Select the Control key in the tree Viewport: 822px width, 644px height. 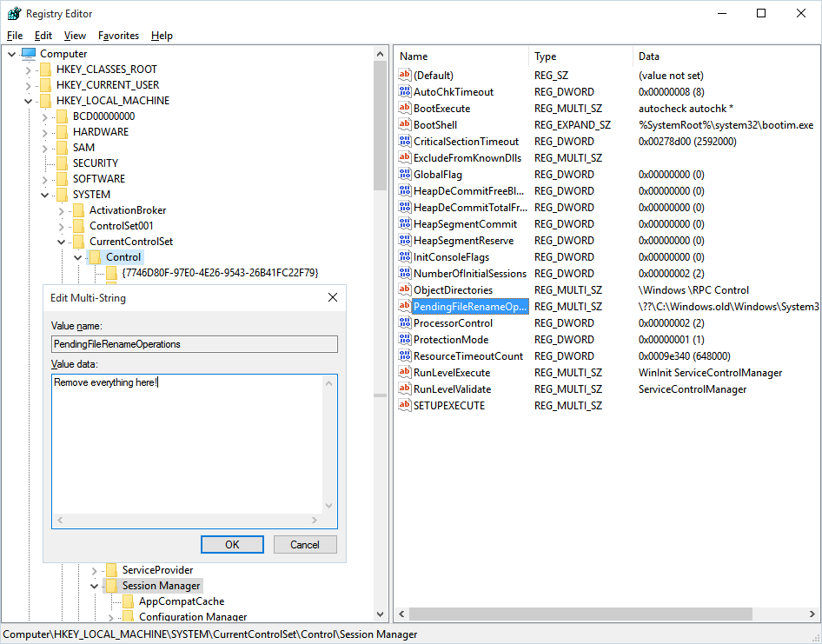[x=123, y=257]
